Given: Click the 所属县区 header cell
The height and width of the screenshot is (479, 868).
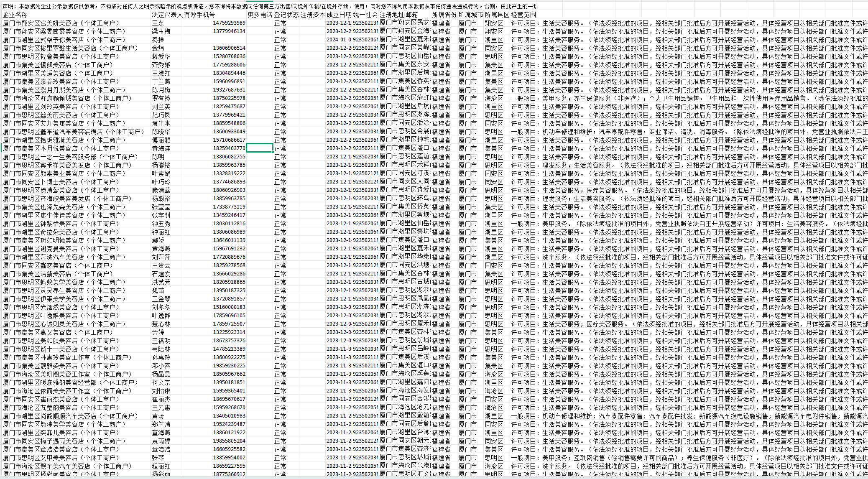Looking at the screenshot, I should 497,15.
